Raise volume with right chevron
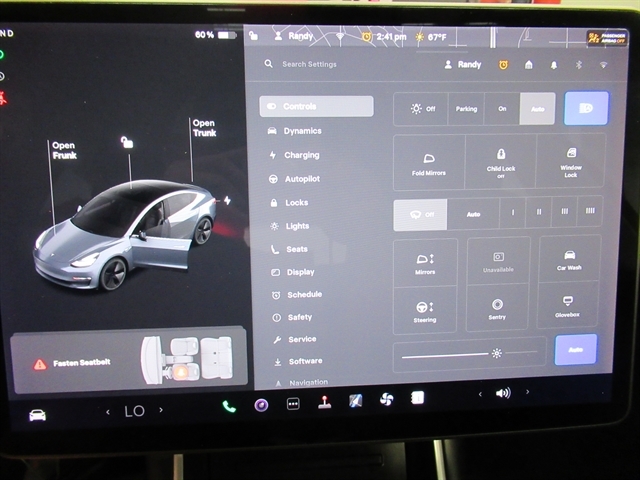The height and width of the screenshot is (480, 640). pyautogui.click(x=527, y=392)
